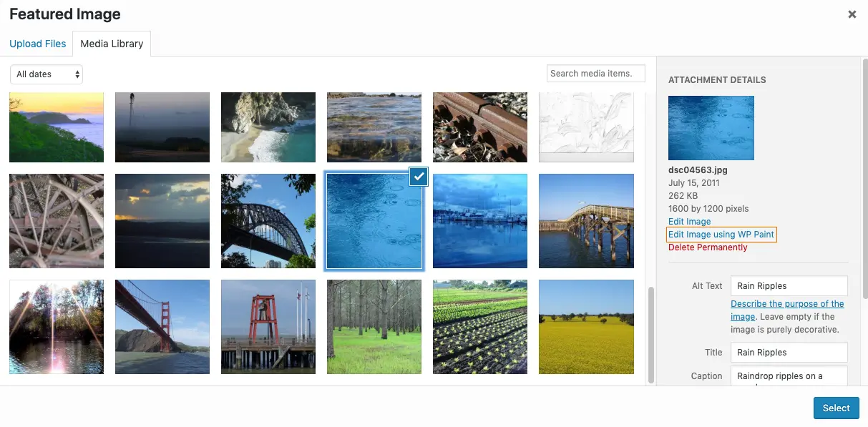
Task: Deselect the checkmark on the selected rain image
Action: tap(419, 177)
